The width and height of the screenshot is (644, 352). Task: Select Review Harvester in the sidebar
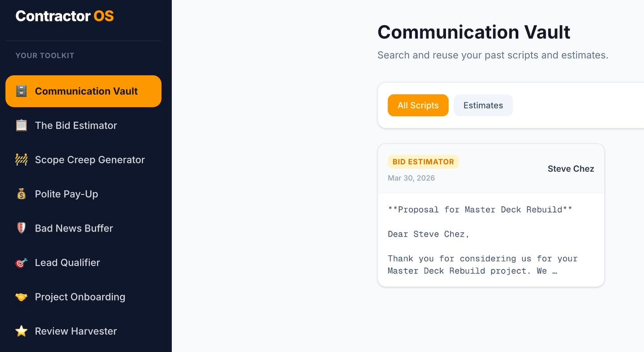[76, 331]
